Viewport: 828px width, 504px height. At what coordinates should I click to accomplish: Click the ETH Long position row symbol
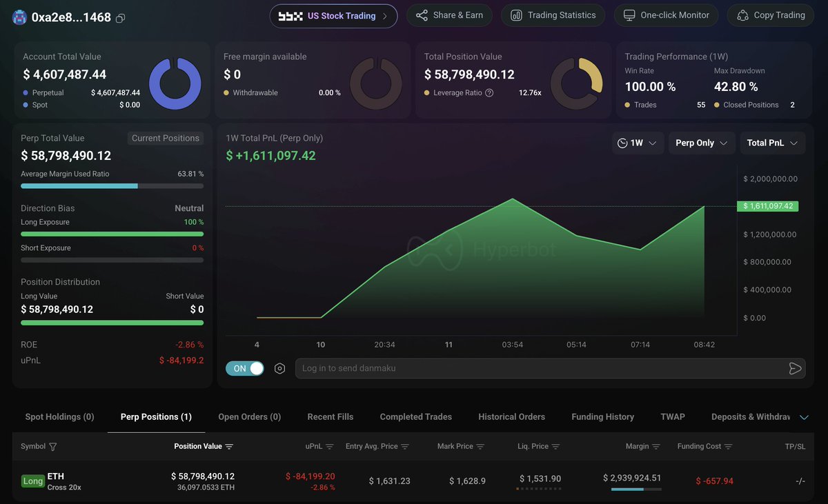(x=56, y=476)
